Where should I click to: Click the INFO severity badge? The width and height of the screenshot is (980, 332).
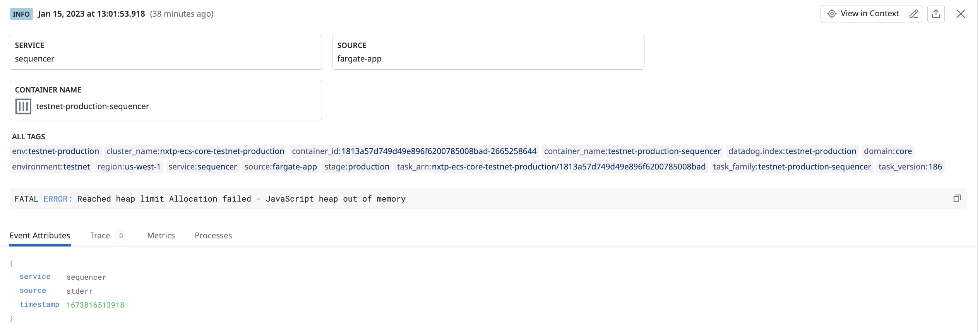21,14
